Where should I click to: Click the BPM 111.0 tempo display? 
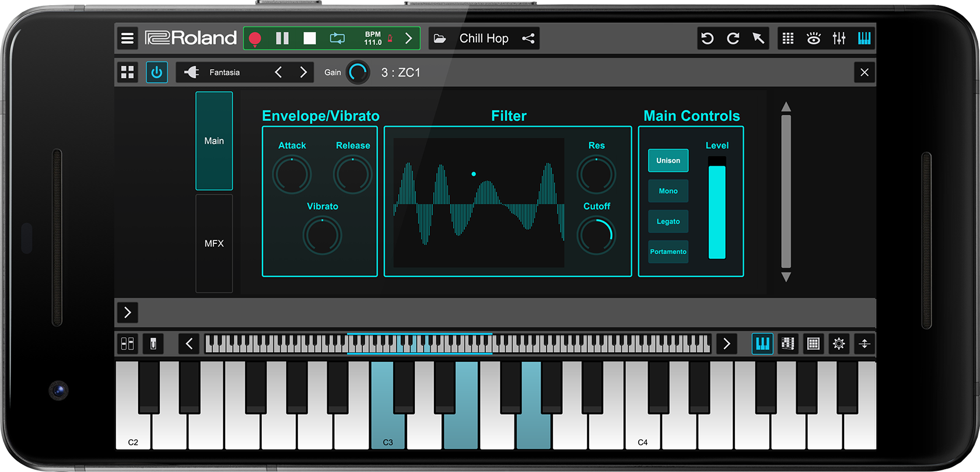tap(373, 39)
